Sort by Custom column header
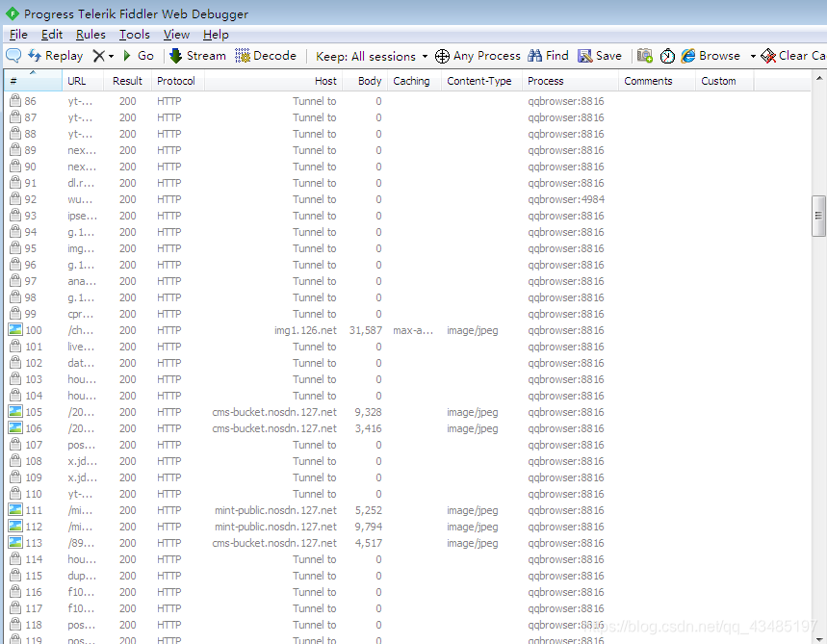This screenshot has width=827, height=644. click(725, 81)
